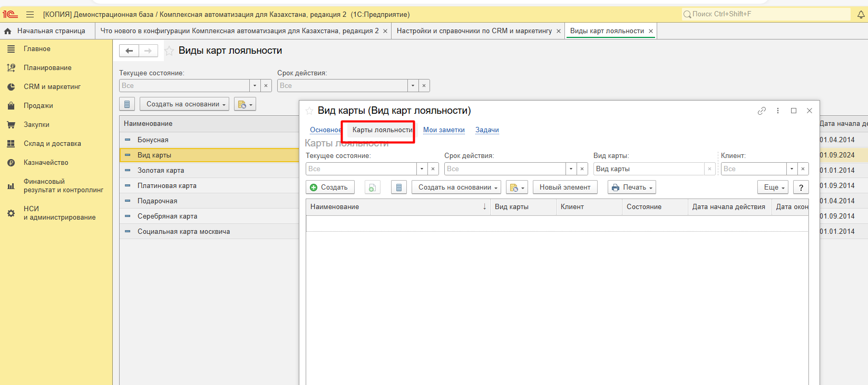Expand the Текущее состояние dropdown in dialog

[x=422, y=169]
